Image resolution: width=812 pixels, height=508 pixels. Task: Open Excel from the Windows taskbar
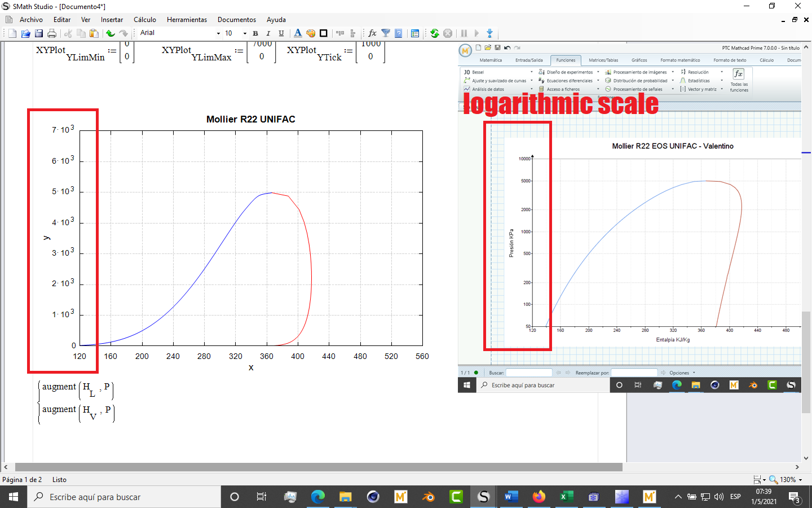point(566,497)
